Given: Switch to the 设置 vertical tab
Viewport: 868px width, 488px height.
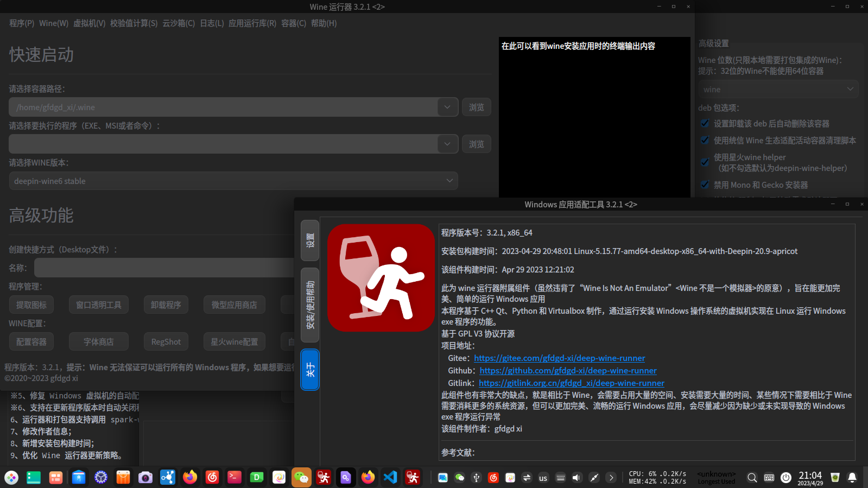Looking at the screenshot, I should coord(310,240).
